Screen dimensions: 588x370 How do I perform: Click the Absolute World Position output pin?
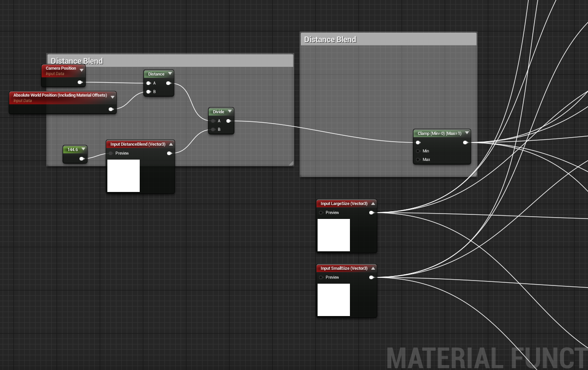pyautogui.click(x=111, y=109)
